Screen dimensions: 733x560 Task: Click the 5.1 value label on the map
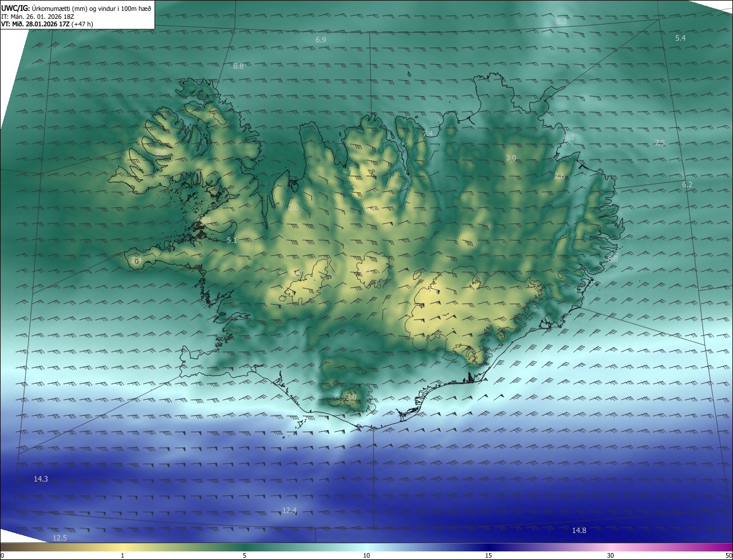click(232, 240)
